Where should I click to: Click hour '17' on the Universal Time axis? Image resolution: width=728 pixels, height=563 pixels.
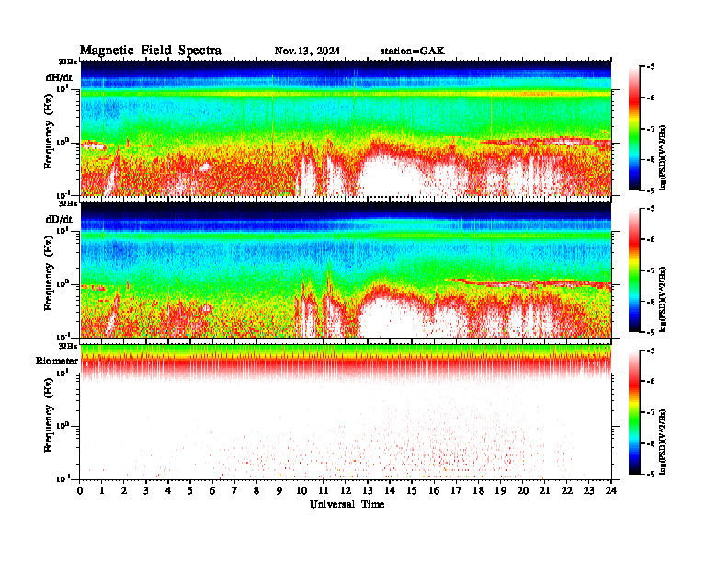coord(456,491)
